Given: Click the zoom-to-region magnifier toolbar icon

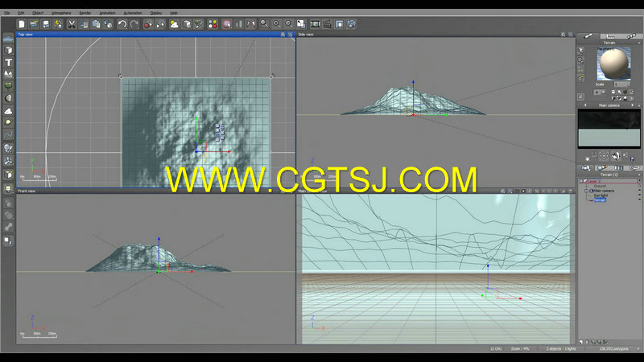Looking at the screenshot, I should click(x=265, y=24).
